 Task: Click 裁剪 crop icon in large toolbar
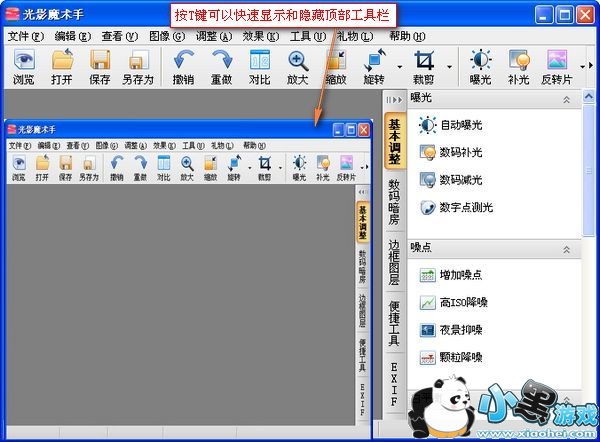[x=424, y=60]
